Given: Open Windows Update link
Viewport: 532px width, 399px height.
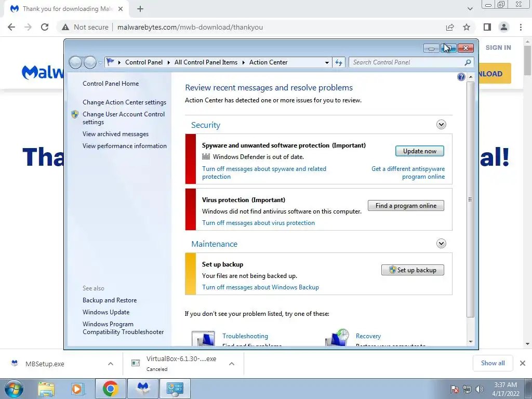Looking at the screenshot, I should coord(106,312).
